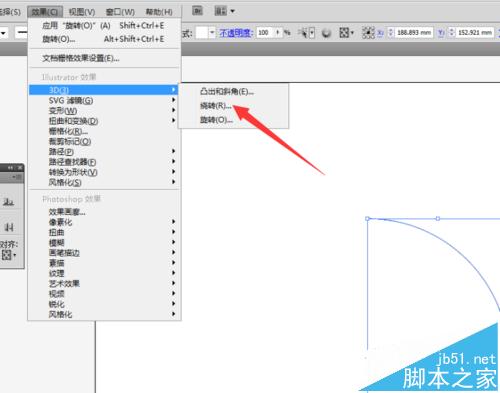Open the 视图(V) menu

[x=82, y=12]
